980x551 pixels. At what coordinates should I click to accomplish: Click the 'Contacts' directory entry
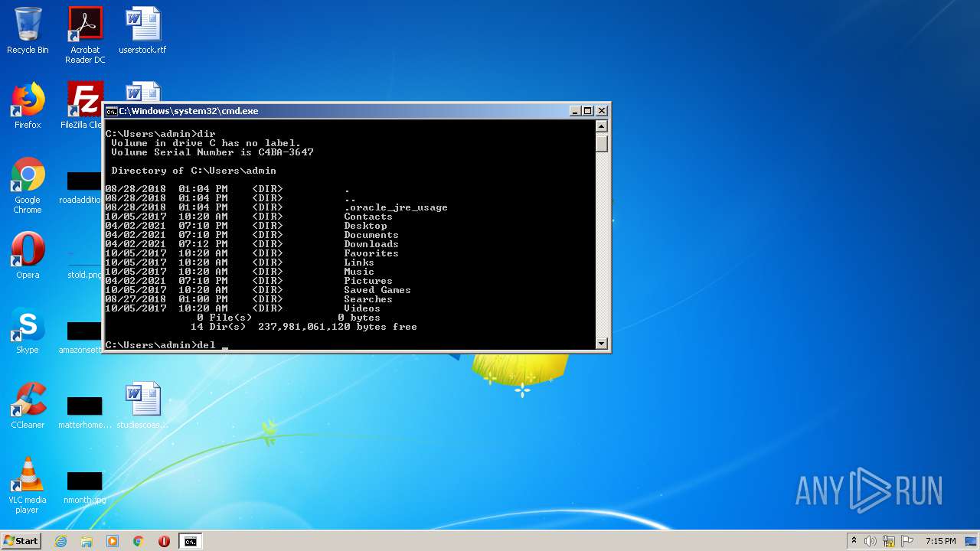(368, 217)
